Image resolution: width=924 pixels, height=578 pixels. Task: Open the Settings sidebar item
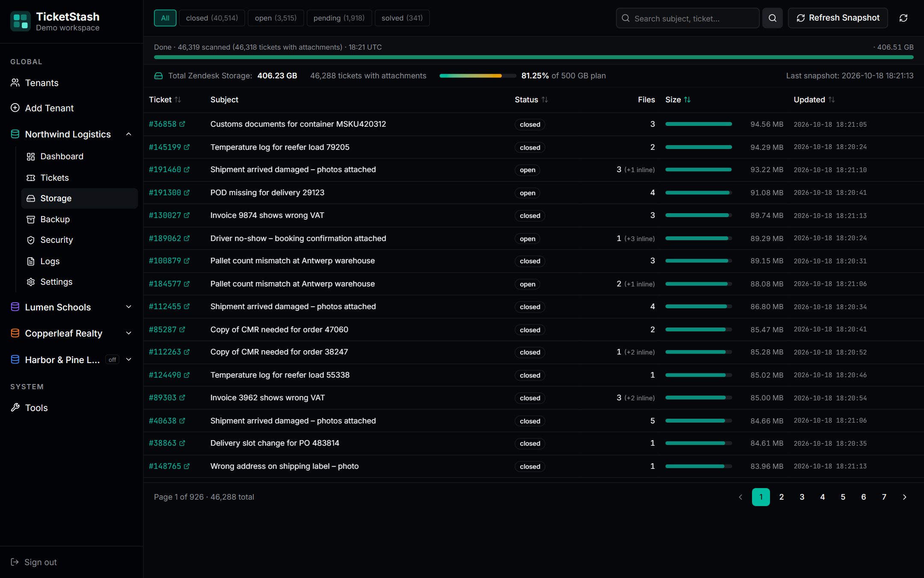click(x=79, y=282)
